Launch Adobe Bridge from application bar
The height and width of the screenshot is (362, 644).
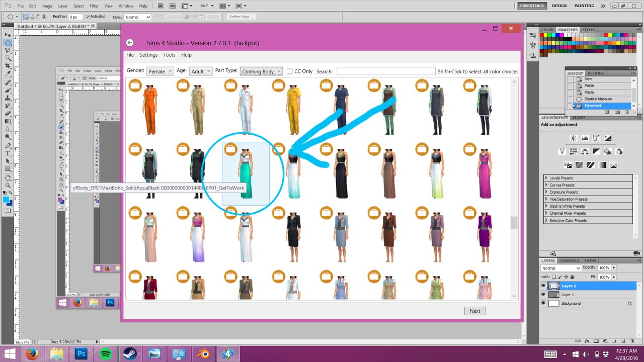(160, 6)
